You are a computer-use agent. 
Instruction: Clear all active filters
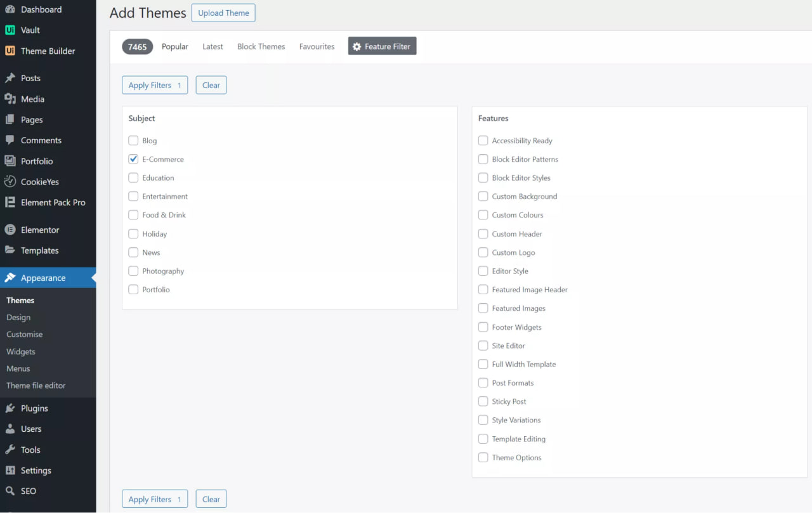click(x=211, y=84)
